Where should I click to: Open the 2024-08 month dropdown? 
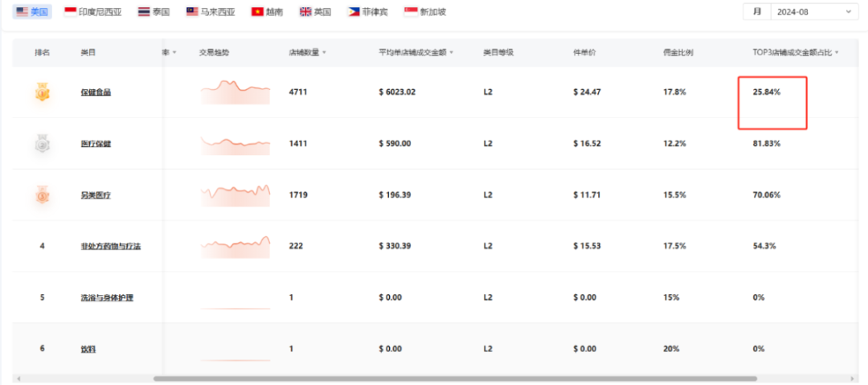(x=814, y=11)
